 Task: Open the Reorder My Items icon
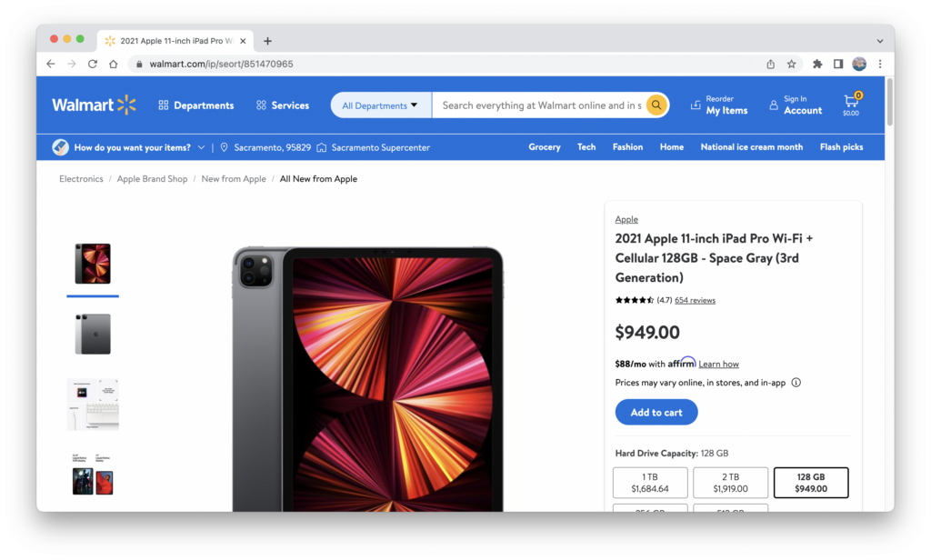[x=696, y=105]
